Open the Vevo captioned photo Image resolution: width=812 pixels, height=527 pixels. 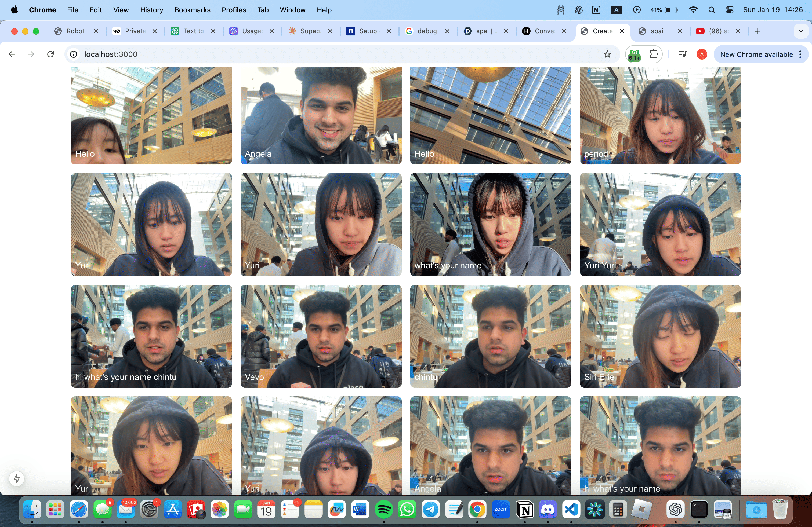(321, 336)
